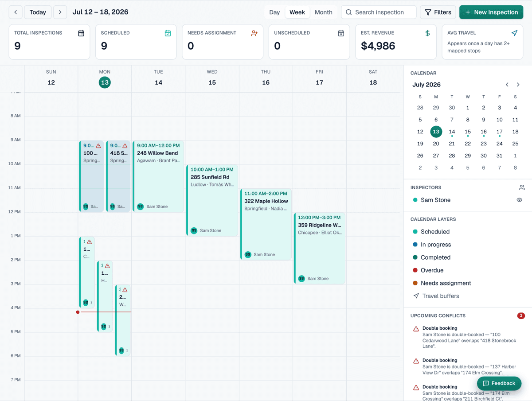Click the warning icon on the Harbor View conflict

[x=416, y=361]
